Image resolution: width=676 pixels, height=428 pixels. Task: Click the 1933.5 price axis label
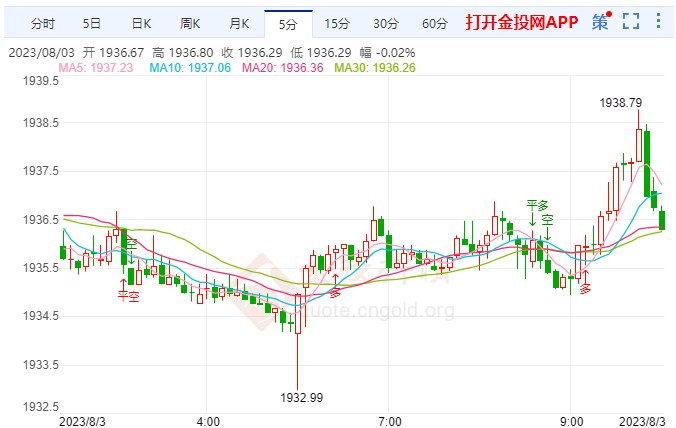41,365
